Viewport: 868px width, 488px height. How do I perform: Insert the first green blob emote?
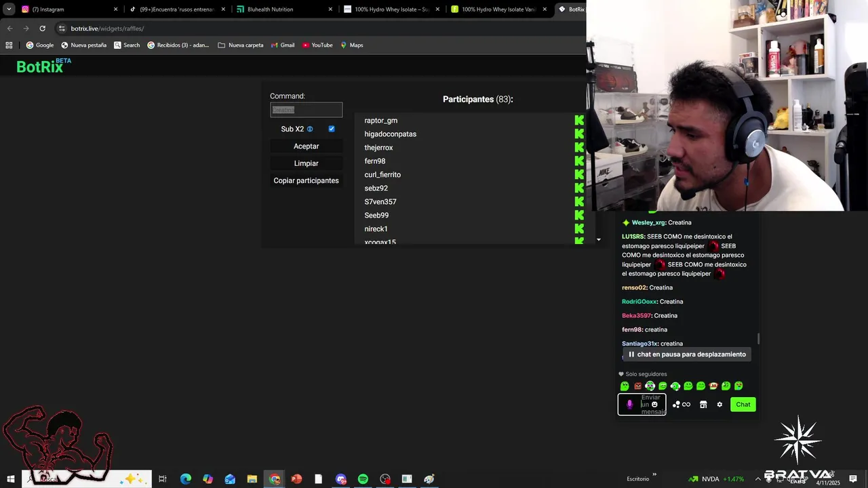click(x=625, y=386)
